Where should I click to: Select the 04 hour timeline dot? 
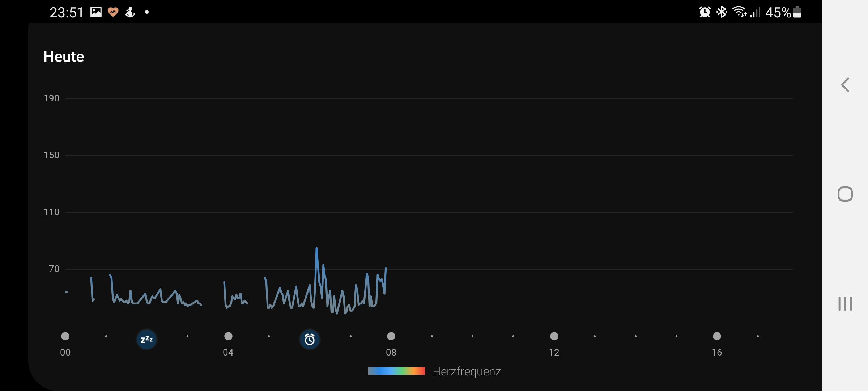coord(228,336)
